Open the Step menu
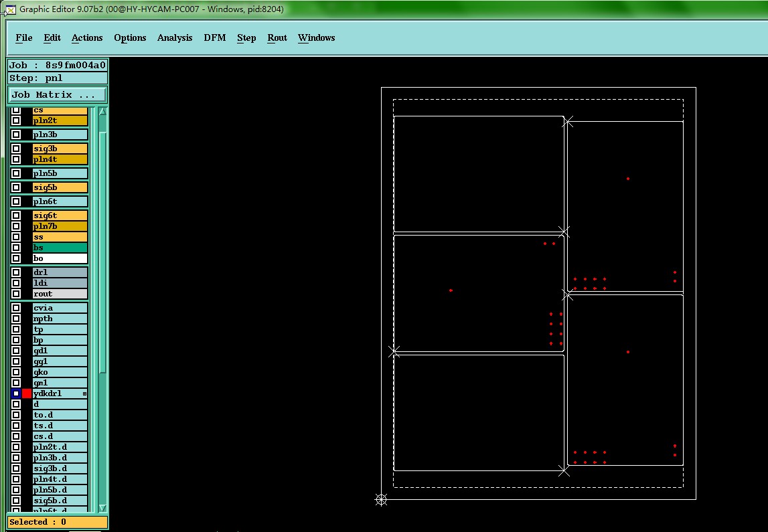 tap(246, 37)
